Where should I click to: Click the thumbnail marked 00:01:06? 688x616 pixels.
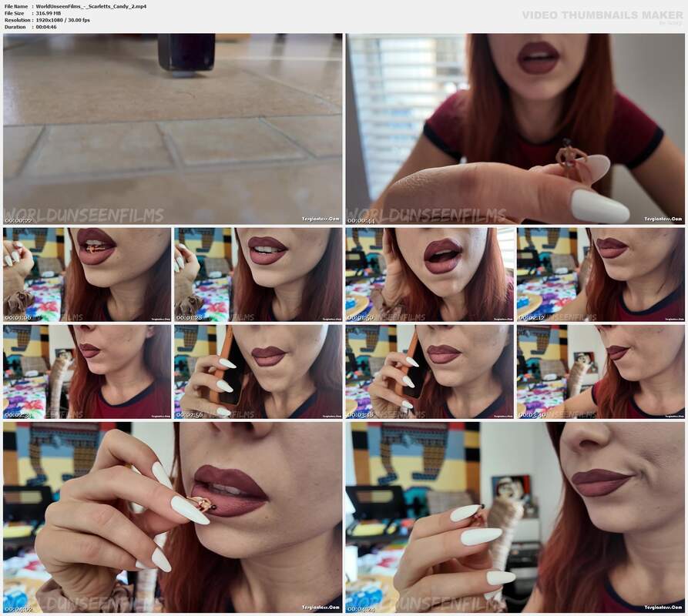(87, 274)
